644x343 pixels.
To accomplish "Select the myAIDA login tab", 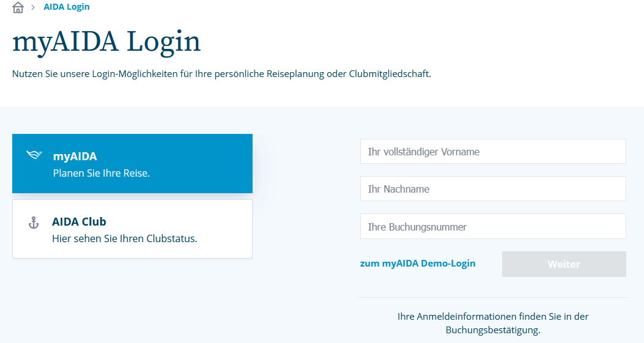I will (132, 163).
